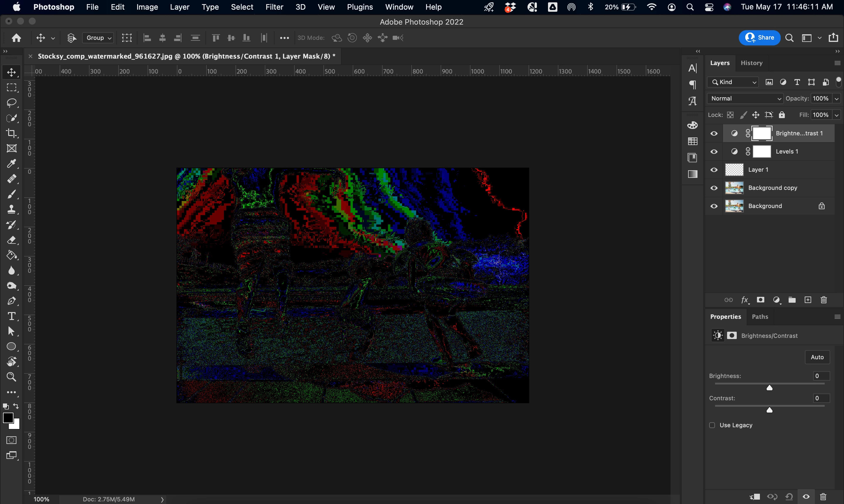Select the Clone Stamp tool
The height and width of the screenshot is (504, 844).
(11, 209)
